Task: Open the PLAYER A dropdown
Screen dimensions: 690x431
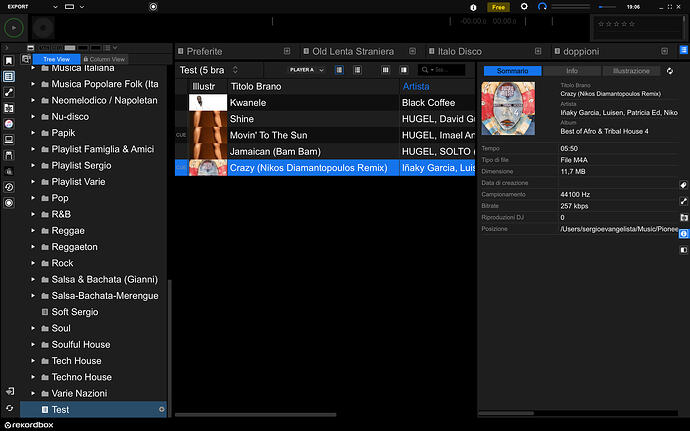Action: pyautogui.click(x=306, y=70)
